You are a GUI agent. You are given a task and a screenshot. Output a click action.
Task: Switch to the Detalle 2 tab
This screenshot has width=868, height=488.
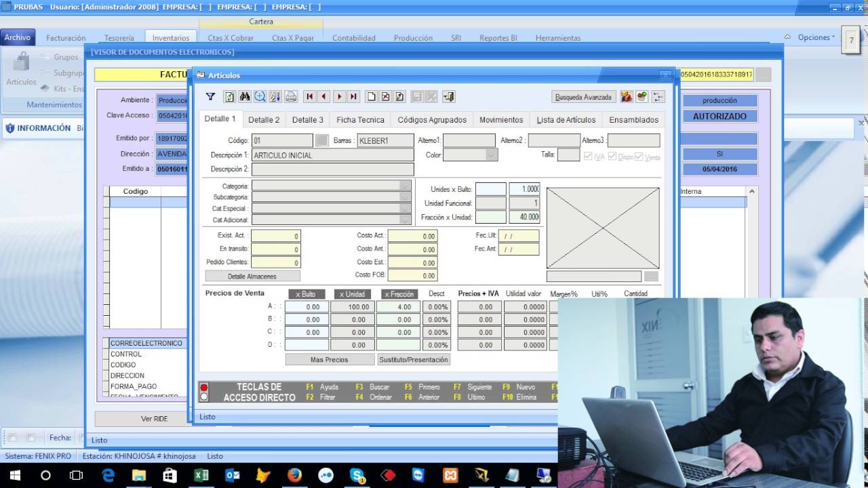coord(264,120)
